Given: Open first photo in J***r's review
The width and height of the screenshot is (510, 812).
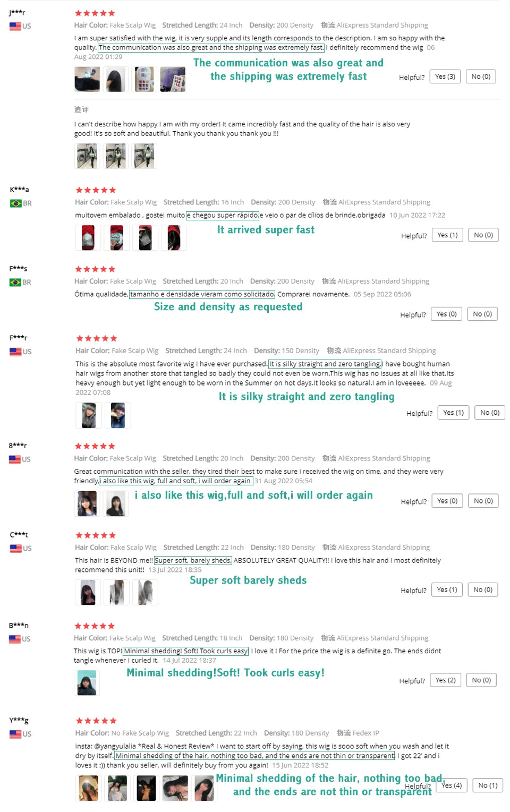Looking at the screenshot, I should tap(87, 79).
